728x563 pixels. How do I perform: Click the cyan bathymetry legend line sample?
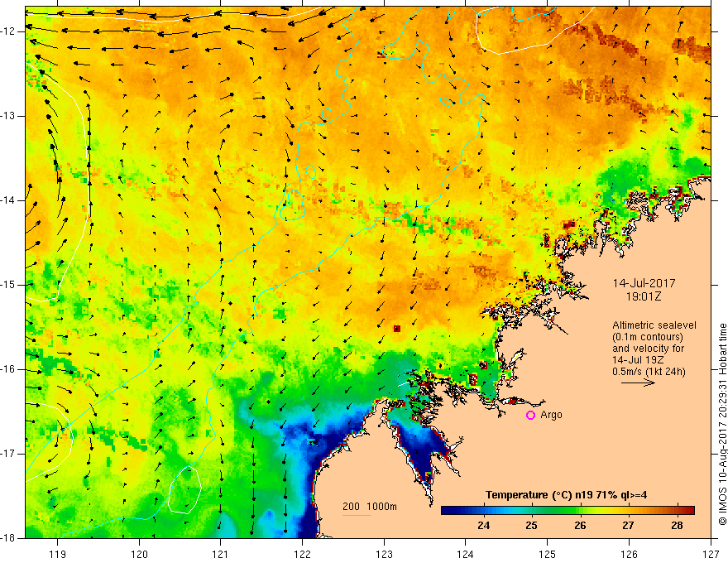pyautogui.click(x=357, y=515)
